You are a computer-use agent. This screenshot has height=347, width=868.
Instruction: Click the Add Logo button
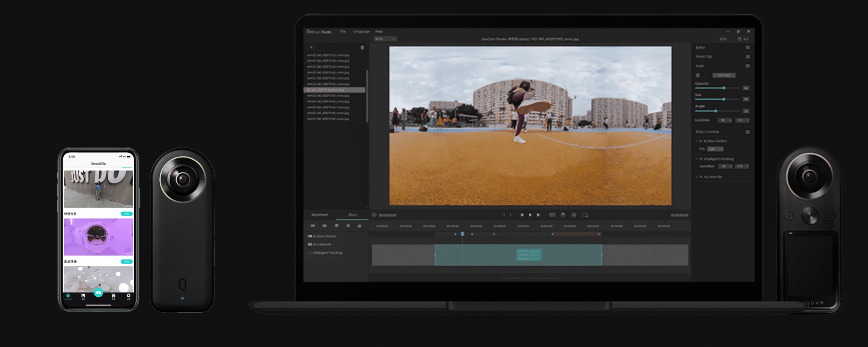[723, 75]
